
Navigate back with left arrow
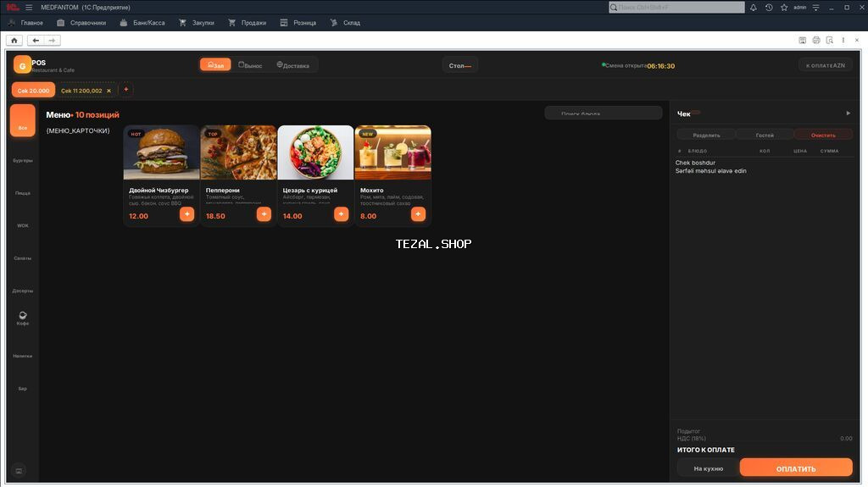[x=36, y=41]
